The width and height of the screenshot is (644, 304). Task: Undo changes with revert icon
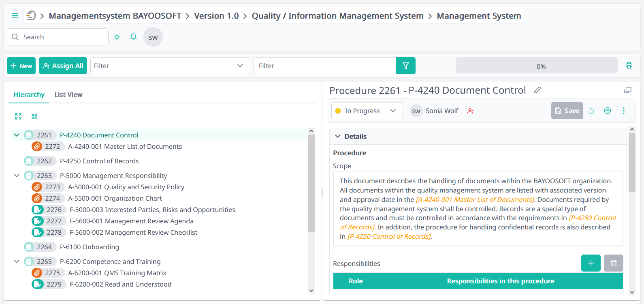click(591, 111)
